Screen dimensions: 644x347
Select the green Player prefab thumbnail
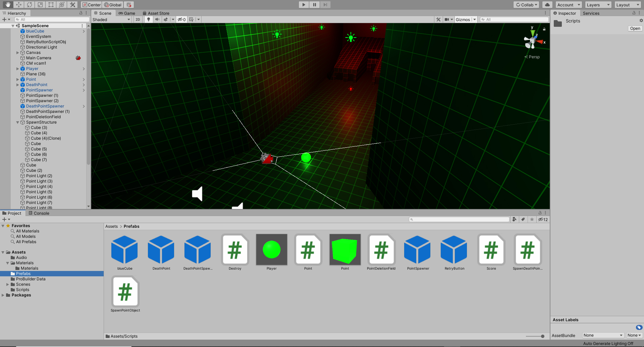pyautogui.click(x=271, y=250)
